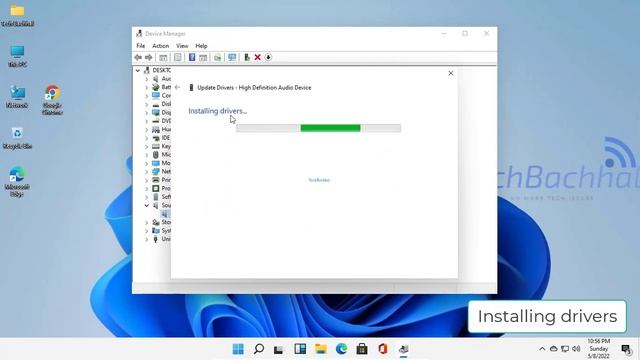Viewport: 640px width, 360px height.
Task: Show hidden system tray icons
Action: click(542, 349)
